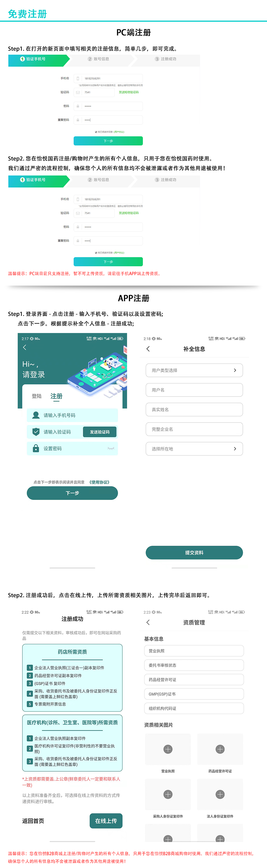Toggle user agreement checkbox in second PC form
Image resolution: width=267 pixels, height=868 pixels.
tap(96, 252)
